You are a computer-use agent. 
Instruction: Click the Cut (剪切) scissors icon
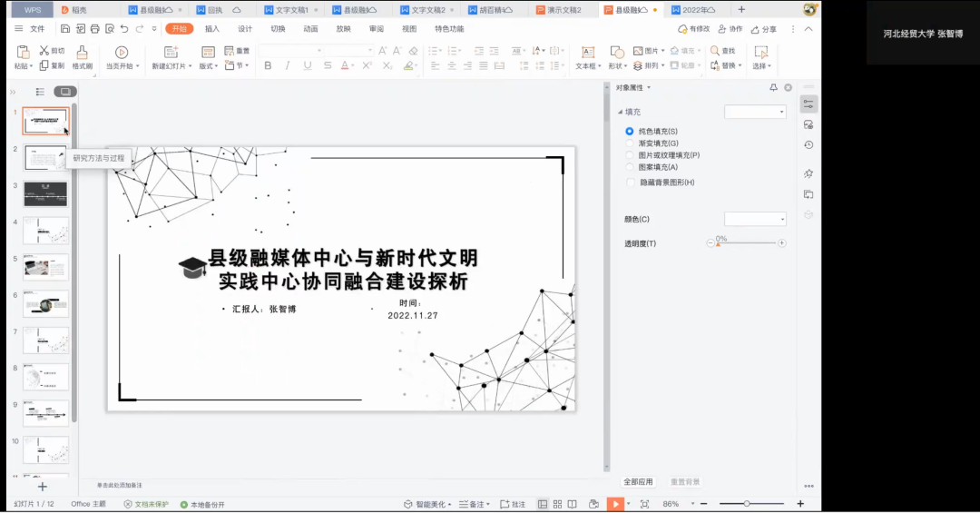[x=44, y=51]
